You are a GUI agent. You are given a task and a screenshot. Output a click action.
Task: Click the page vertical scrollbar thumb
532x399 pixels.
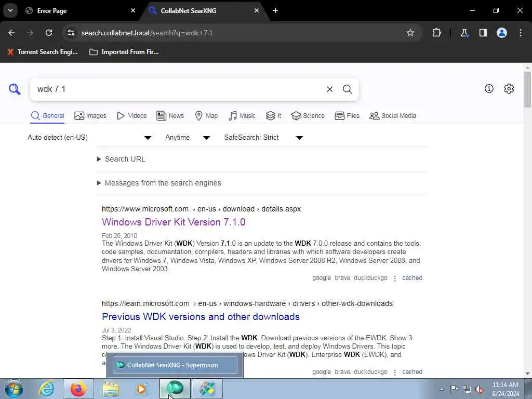(527, 89)
